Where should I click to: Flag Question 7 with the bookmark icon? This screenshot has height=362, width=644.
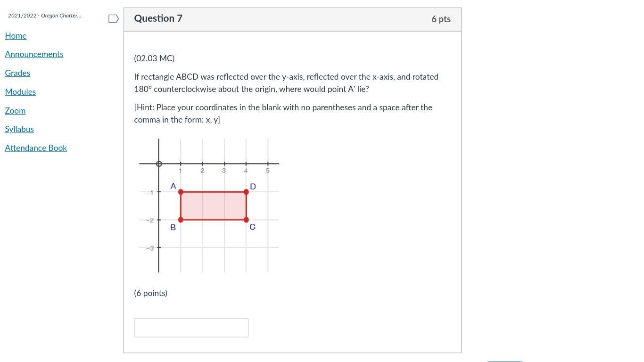[113, 19]
